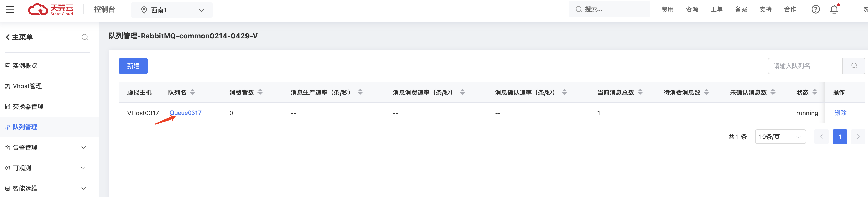Image resolution: width=868 pixels, height=197 pixels.
Task: Click the search icon beside 主菜单
Action: [x=85, y=37]
